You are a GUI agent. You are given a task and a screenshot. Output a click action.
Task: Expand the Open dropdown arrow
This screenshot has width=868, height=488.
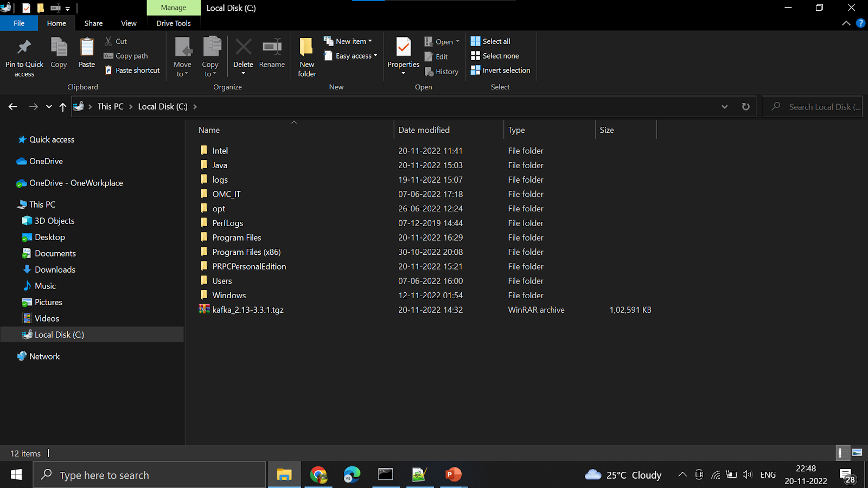coord(457,42)
